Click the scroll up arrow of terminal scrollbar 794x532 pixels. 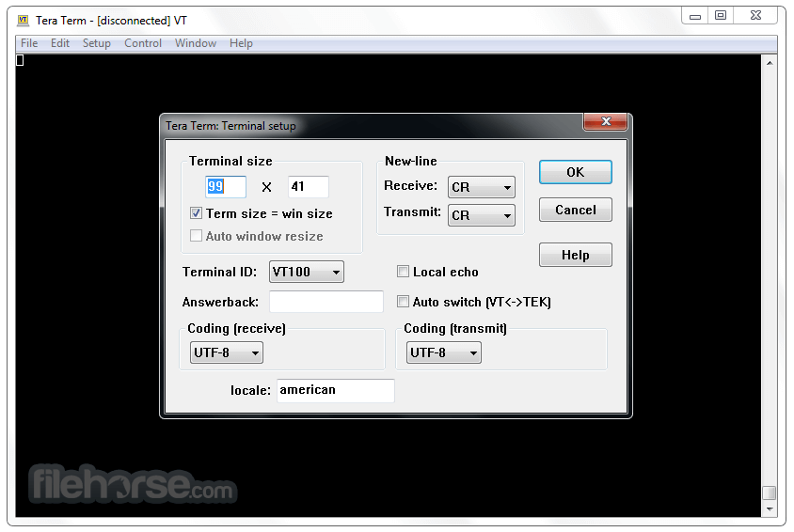point(770,63)
